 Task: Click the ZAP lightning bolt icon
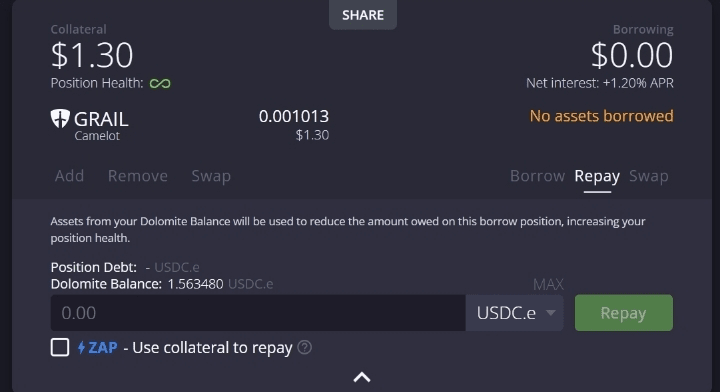(81, 347)
